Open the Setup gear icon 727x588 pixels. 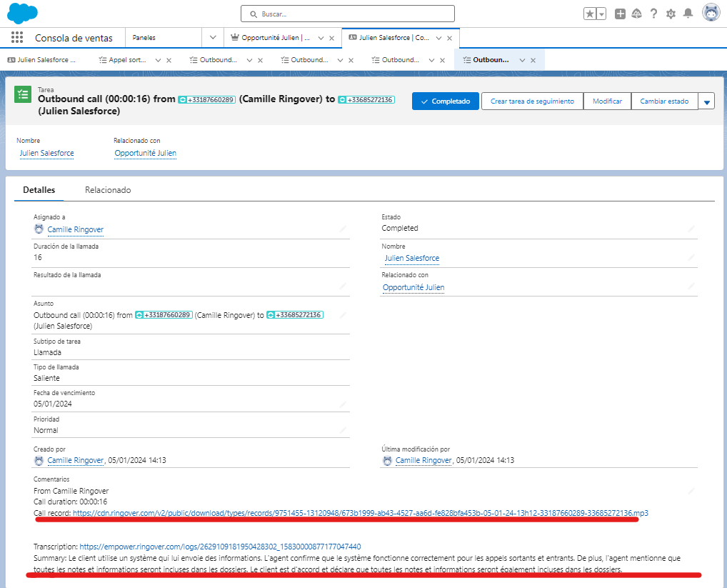[671, 14]
